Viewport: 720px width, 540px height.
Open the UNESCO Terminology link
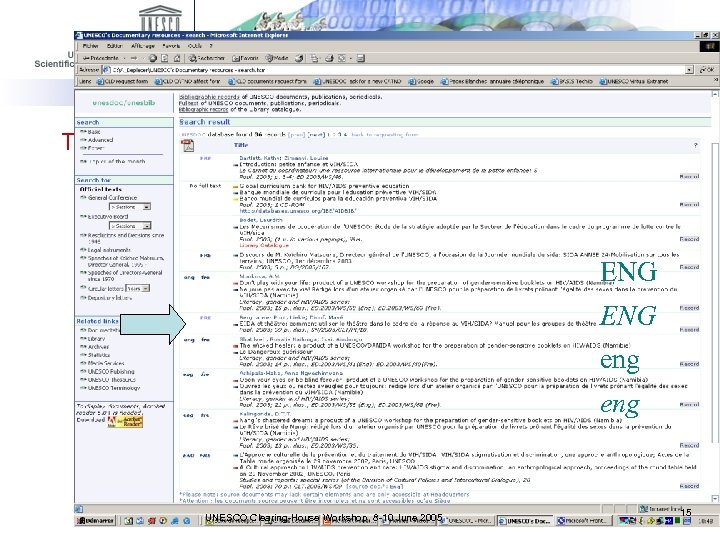click(114, 388)
